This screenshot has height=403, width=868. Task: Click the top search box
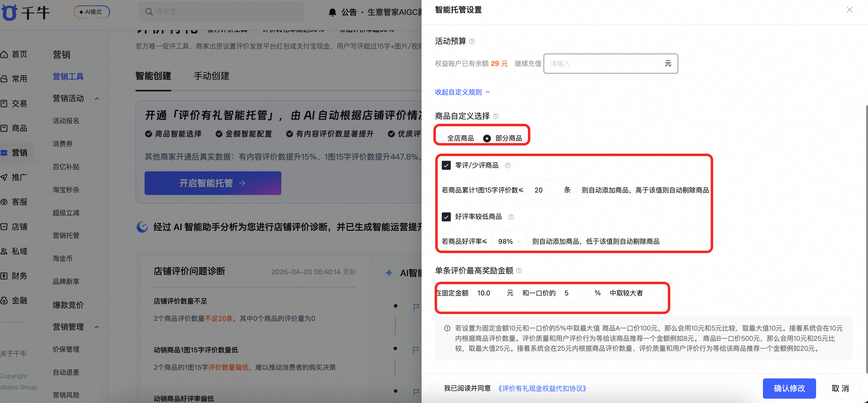click(x=221, y=12)
